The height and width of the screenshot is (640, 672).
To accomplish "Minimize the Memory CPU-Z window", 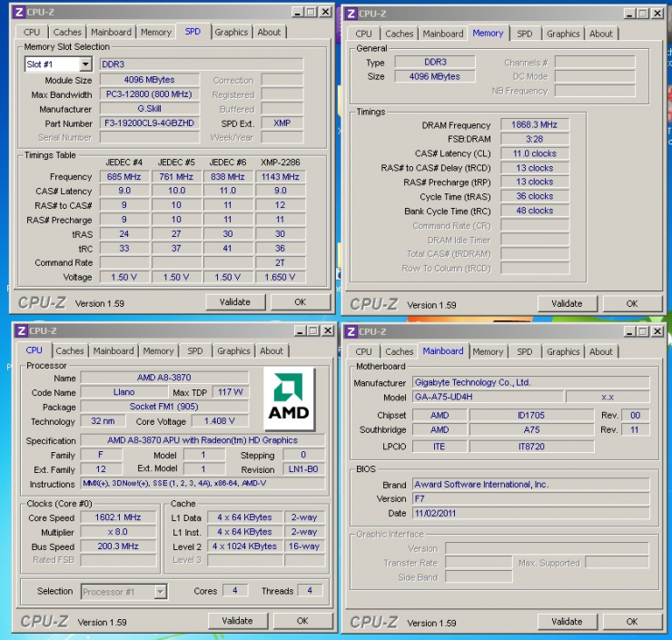I will pyautogui.click(x=629, y=14).
